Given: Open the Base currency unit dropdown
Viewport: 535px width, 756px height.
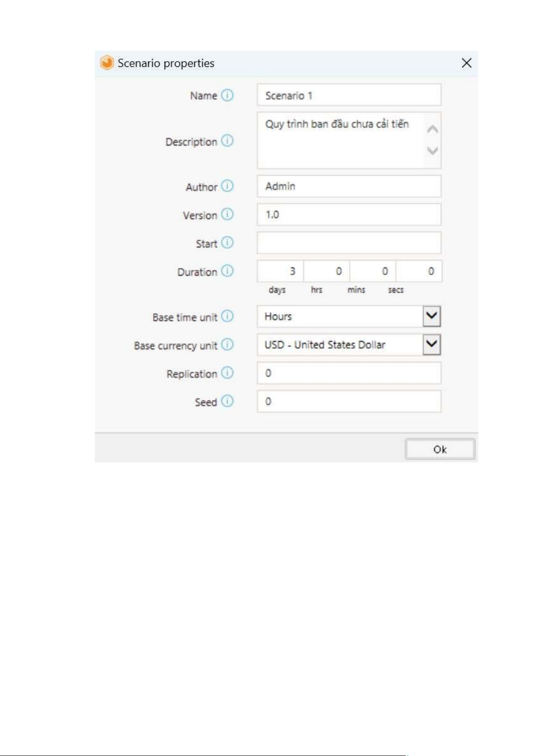Looking at the screenshot, I should coord(431,345).
